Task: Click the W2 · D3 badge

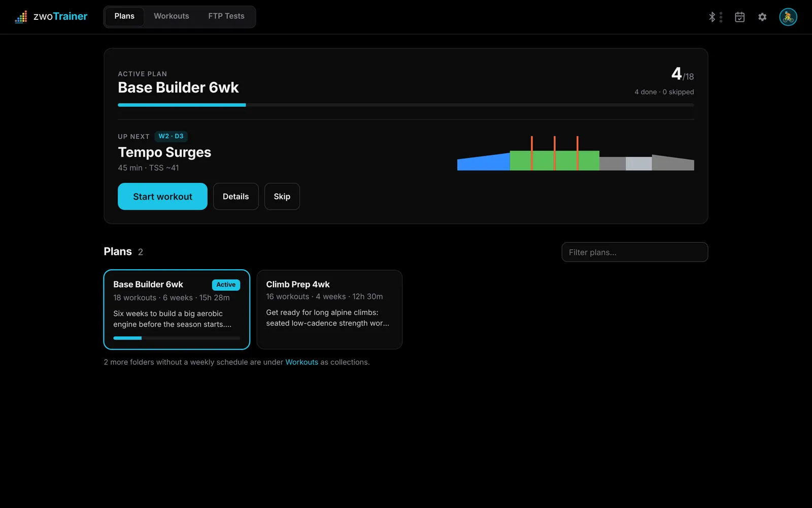Action: point(171,136)
